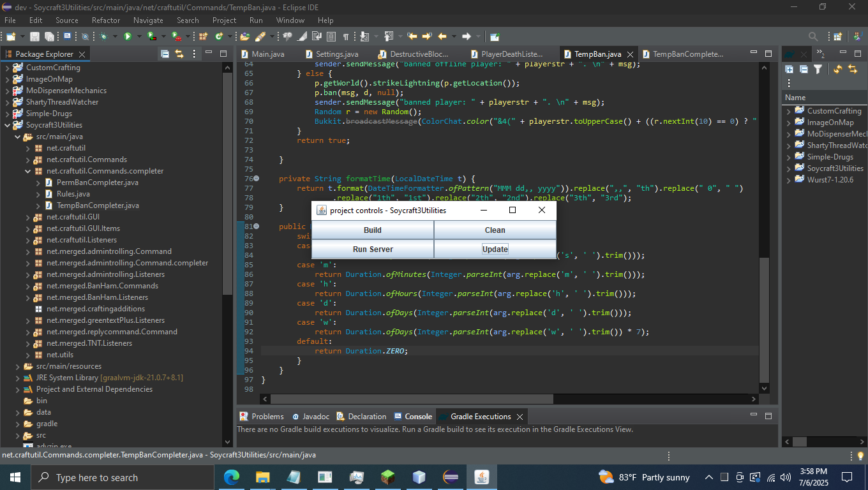Click the green Run button in toolbar

coord(128,36)
